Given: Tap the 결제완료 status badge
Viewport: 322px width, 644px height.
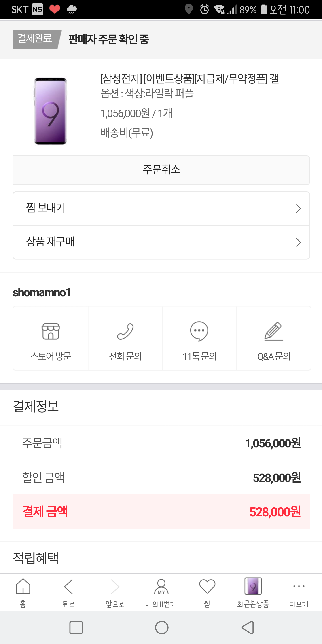Looking at the screenshot, I should coord(35,39).
